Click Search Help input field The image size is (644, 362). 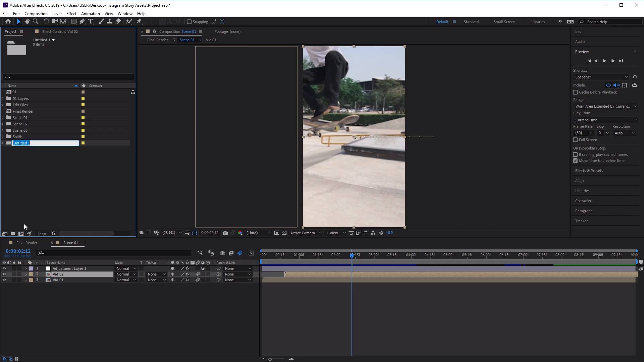click(x=612, y=21)
